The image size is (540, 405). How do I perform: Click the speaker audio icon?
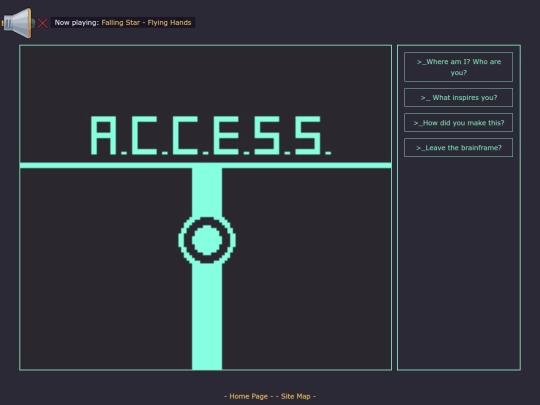tap(18, 23)
